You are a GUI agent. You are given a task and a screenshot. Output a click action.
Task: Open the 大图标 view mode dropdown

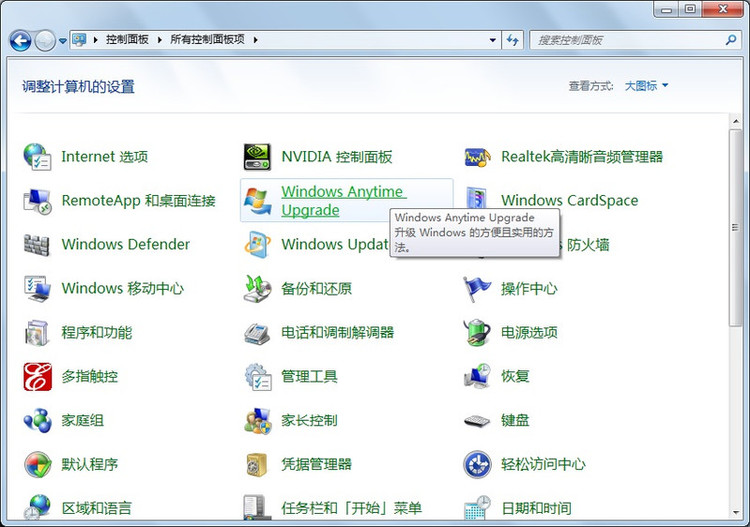coord(646,86)
